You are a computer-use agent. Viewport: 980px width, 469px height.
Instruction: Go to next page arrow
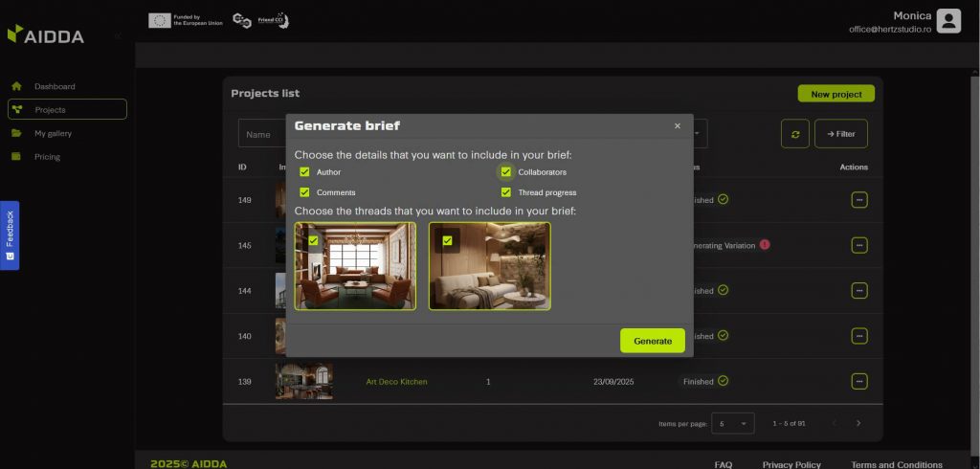point(858,423)
